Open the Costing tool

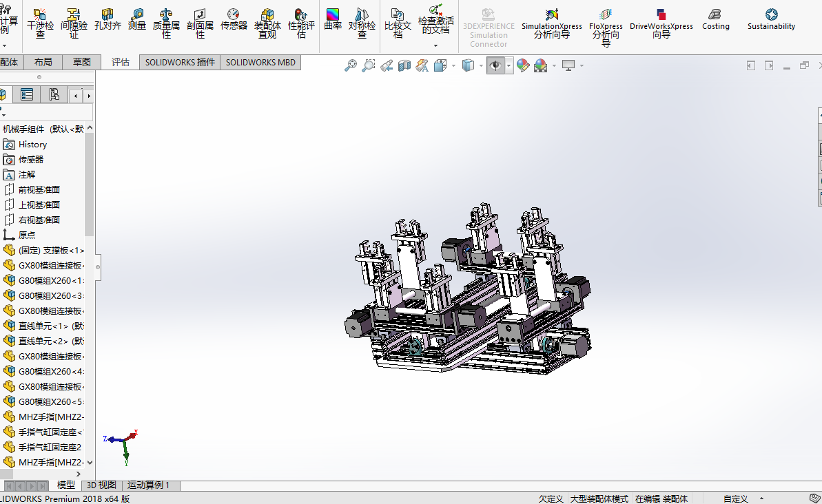[x=716, y=19]
